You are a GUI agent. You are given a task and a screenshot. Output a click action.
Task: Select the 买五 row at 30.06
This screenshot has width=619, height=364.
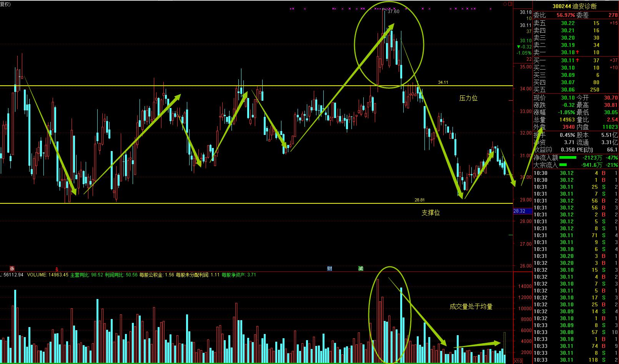coord(576,90)
